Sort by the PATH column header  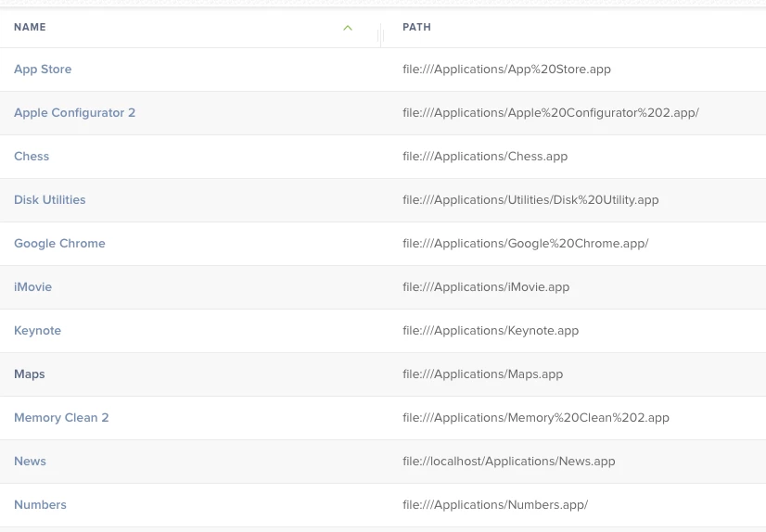click(x=416, y=28)
